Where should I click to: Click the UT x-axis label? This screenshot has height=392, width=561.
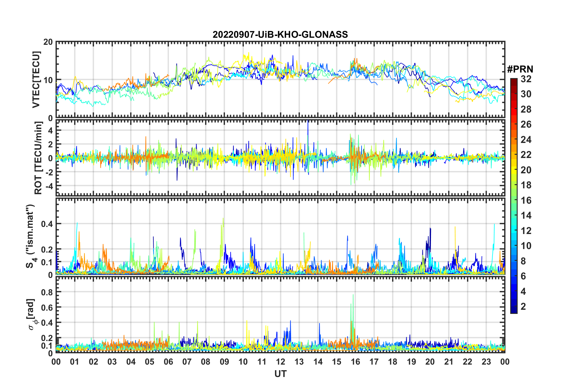[280, 374]
